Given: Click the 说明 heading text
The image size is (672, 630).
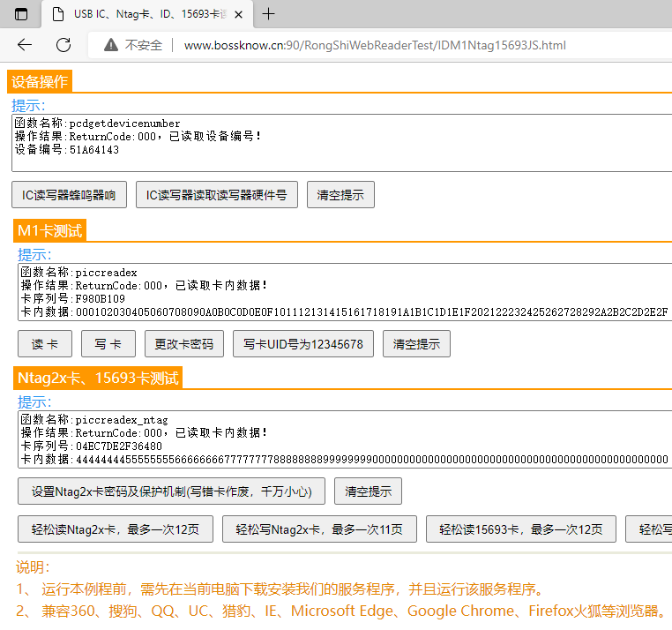Looking at the screenshot, I should (x=33, y=567).
